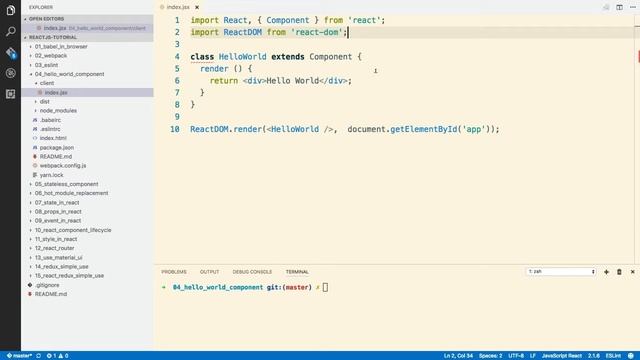
Task: Open the shell selector dropdown in terminal
Action: (x=561, y=271)
